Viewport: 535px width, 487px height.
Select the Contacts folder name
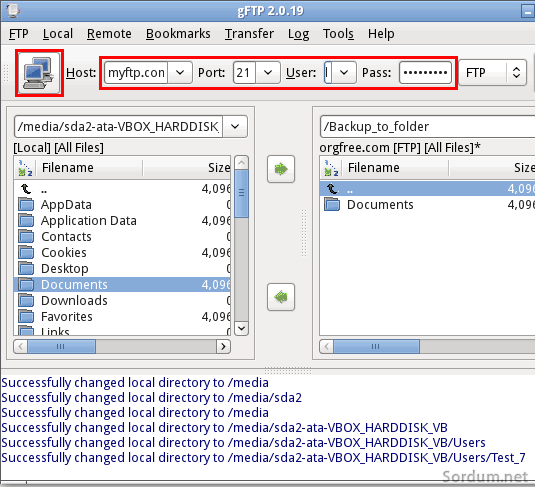tap(66, 237)
